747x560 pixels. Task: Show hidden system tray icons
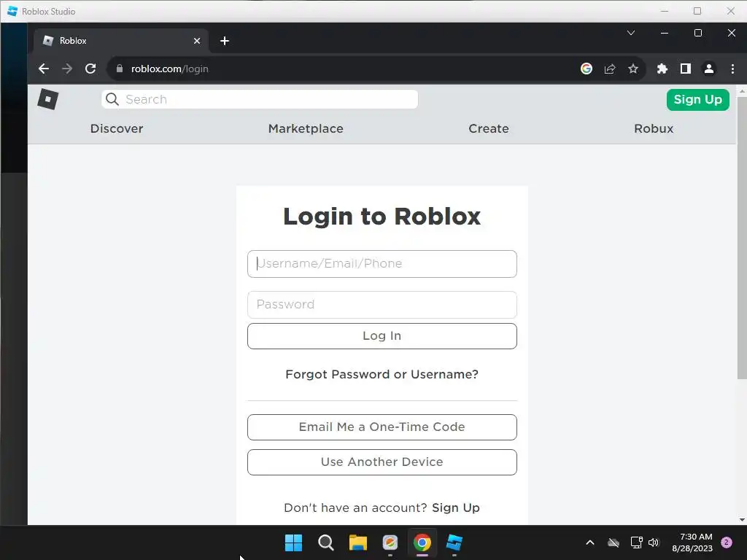coord(589,542)
